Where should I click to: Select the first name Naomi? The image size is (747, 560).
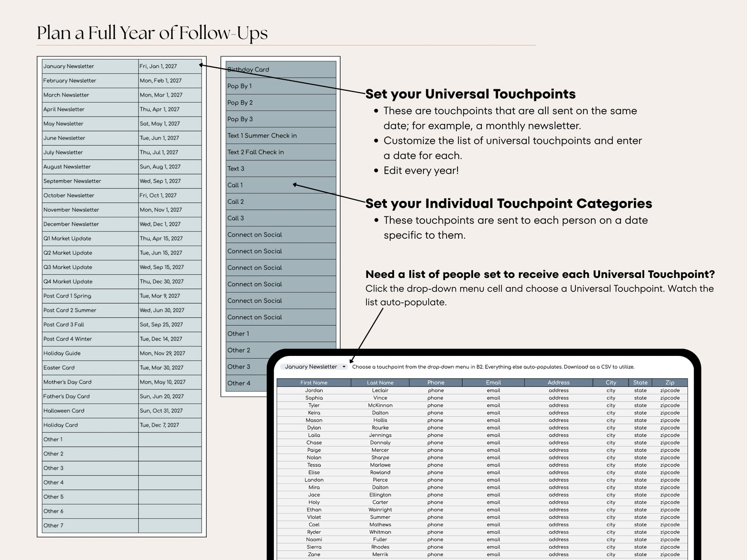click(x=314, y=540)
